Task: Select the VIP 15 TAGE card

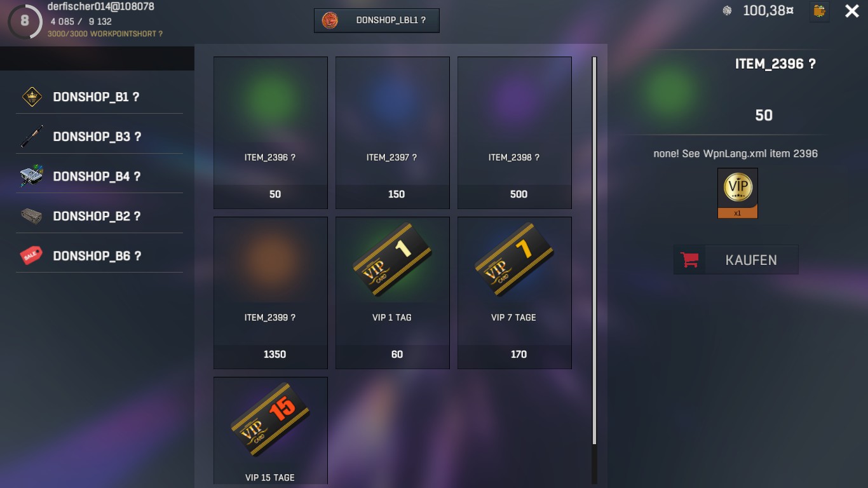Action: [271, 432]
